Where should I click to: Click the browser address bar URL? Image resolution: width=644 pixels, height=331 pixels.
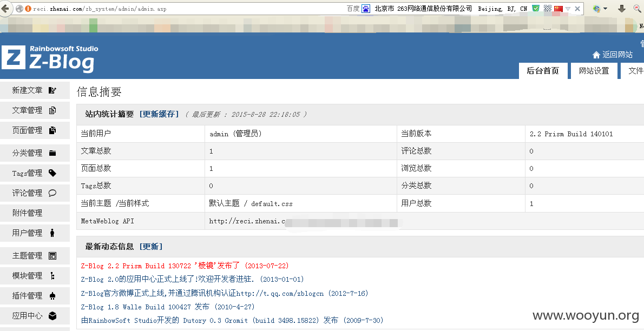coord(100,9)
